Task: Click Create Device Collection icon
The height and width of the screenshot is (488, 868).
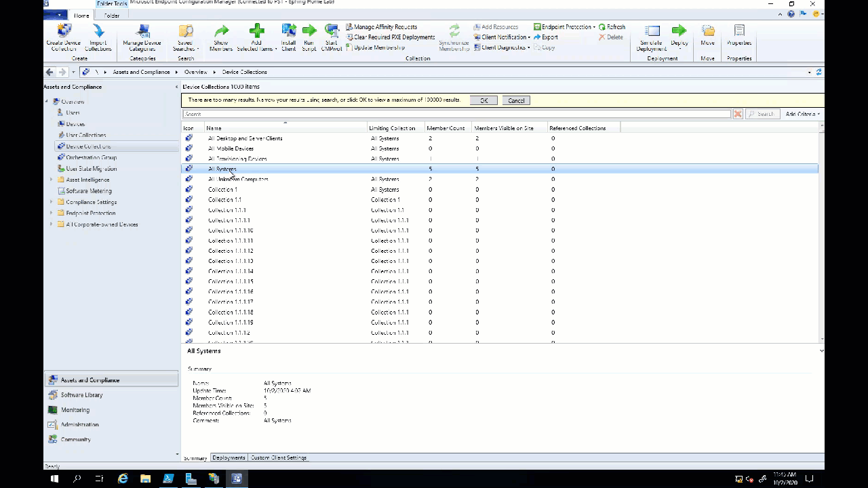Action: (x=64, y=37)
